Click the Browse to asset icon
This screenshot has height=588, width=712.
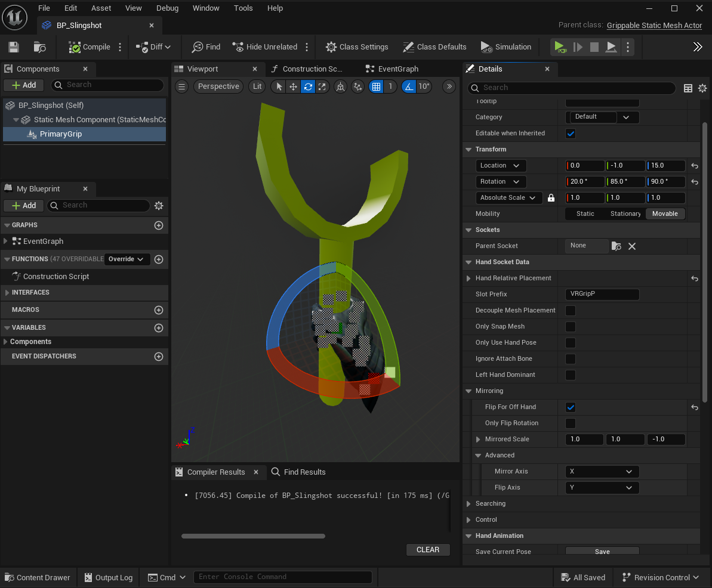tap(40, 47)
